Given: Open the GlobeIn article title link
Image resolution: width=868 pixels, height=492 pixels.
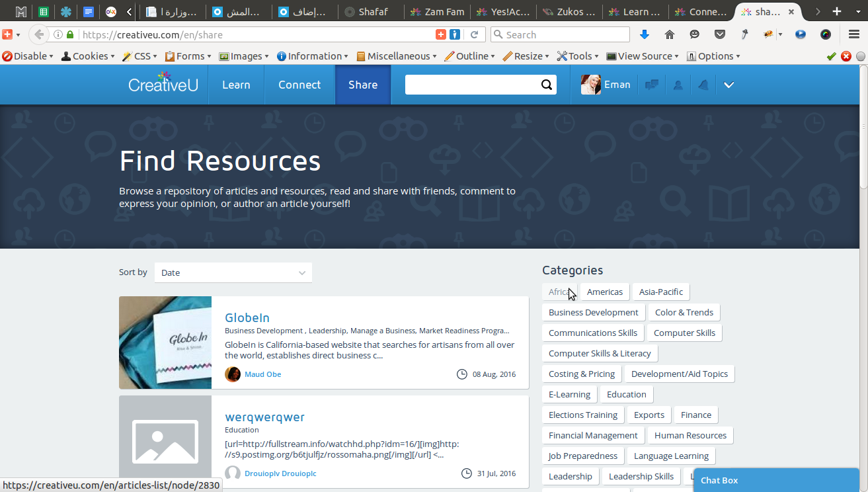Looking at the screenshot, I should 247,317.
